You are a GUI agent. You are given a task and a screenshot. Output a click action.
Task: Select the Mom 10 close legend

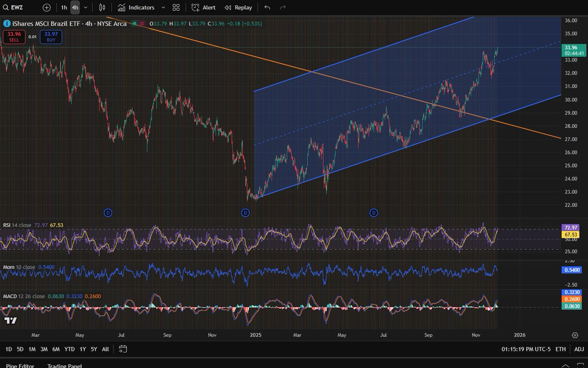click(x=19, y=267)
